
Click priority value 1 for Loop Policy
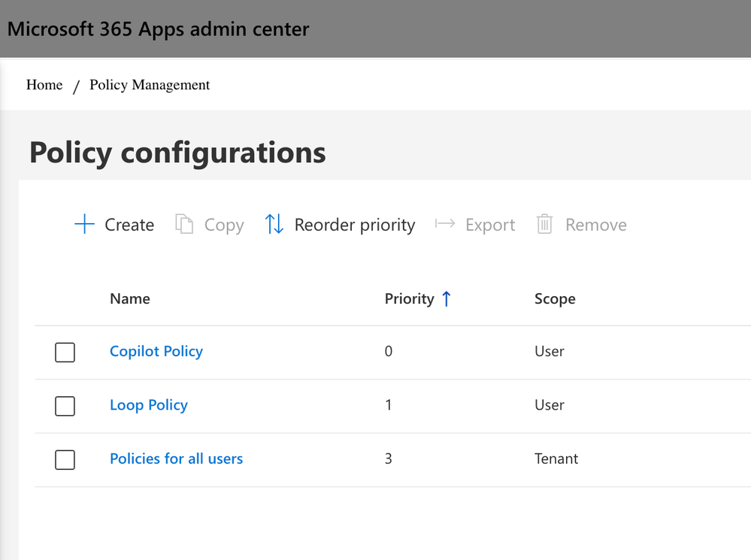click(x=389, y=405)
